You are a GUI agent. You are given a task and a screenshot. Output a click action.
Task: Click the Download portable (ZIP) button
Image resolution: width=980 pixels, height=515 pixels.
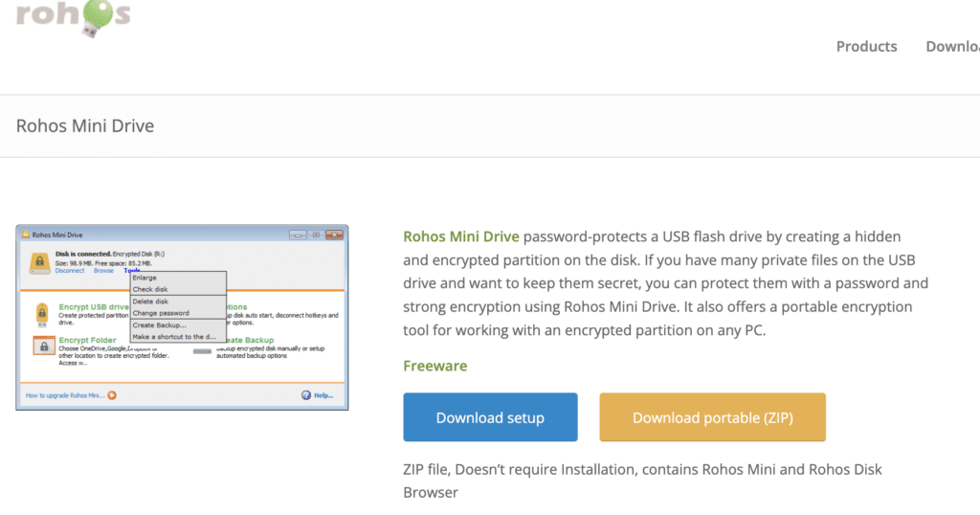coord(712,416)
